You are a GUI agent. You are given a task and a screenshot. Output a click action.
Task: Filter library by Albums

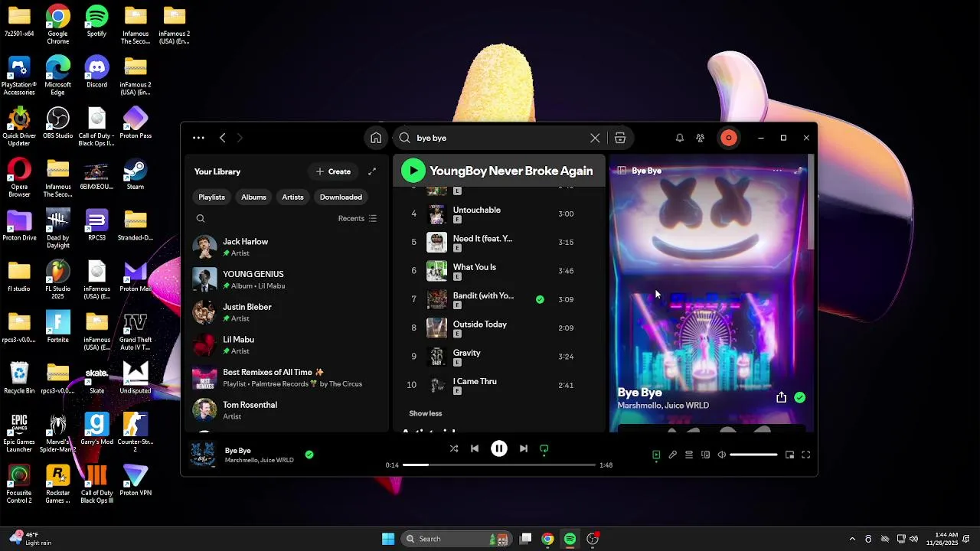coord(253,197)
